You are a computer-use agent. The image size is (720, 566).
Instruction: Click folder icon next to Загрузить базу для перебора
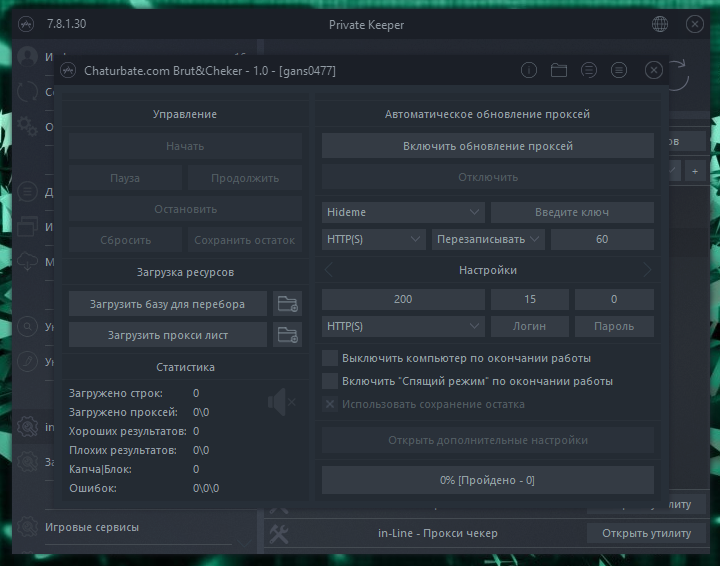pyautogui.click(x=288, y=304)
